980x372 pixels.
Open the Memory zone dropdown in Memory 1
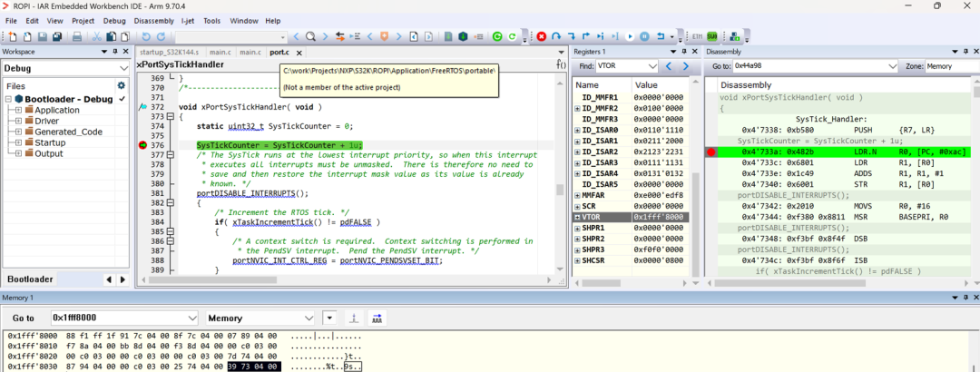click(x=309, y=318)
